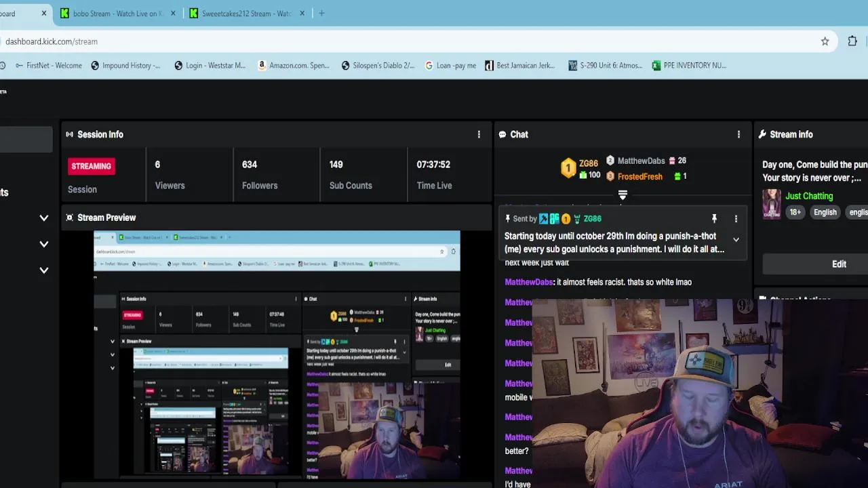Open a new browser tab
The height and width of the screenshot is (488, 868).
click(321, 13)
